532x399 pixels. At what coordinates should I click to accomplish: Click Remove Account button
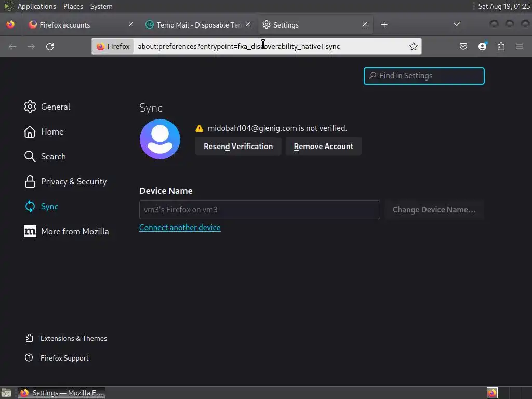(x=323, y=146)
